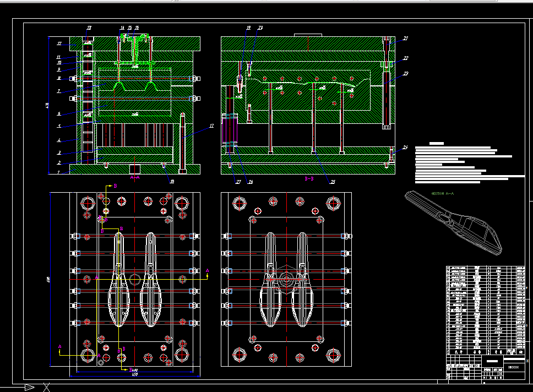Click part balloon number 14 above section A-A
The height and width of the screenshot is (392, 533).
[x=122, y=28]
